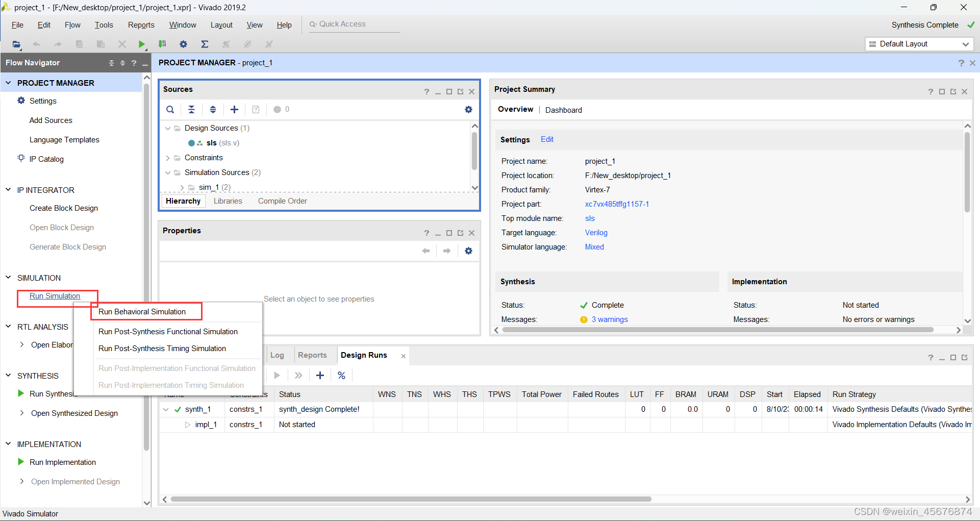The height and width of the screenshot is (521, 980).
Task: Open the Flow menu
Action: [x=72, y=25]
